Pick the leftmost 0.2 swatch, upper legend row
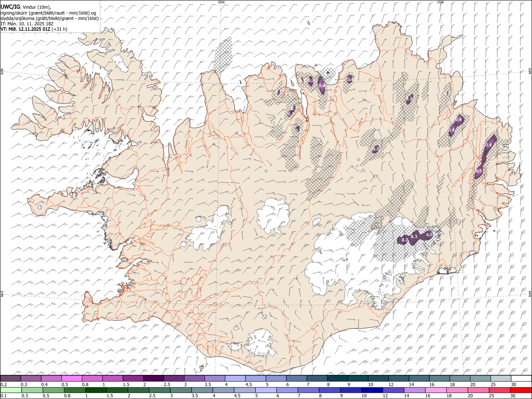The height and width of the screenshot is (399, 532). click(11, 379)
